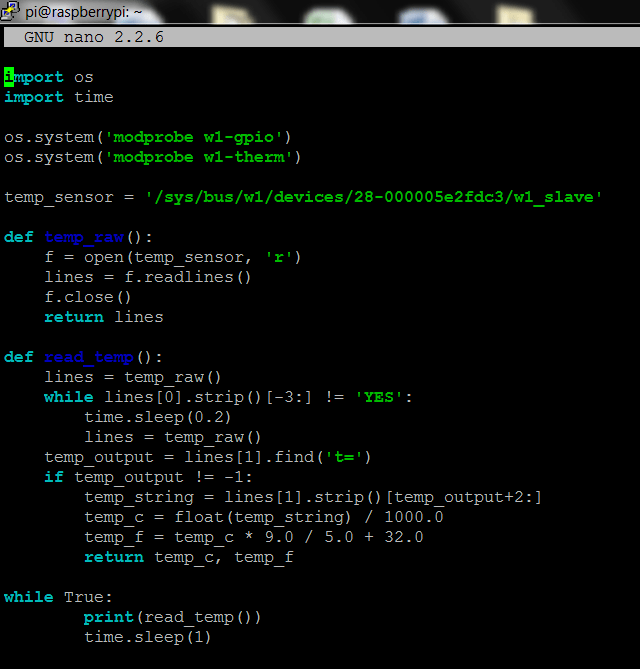Click the 'def temp_raw():' line
This screenshot has width=640, height=669.
tap(78, 237)
